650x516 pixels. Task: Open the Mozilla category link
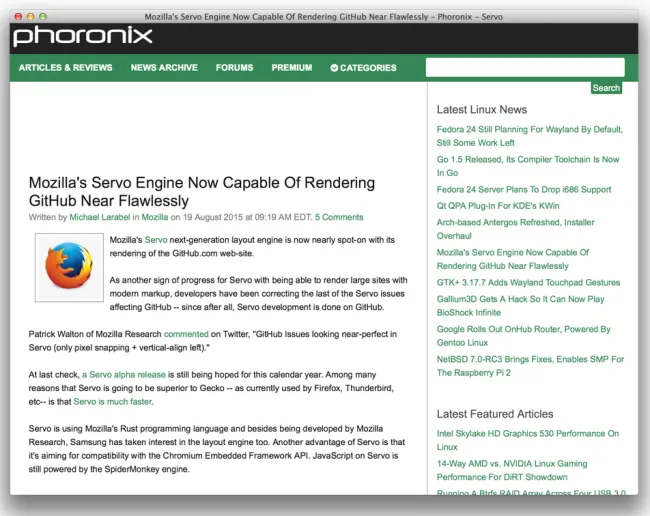click(x=155, y=217)
